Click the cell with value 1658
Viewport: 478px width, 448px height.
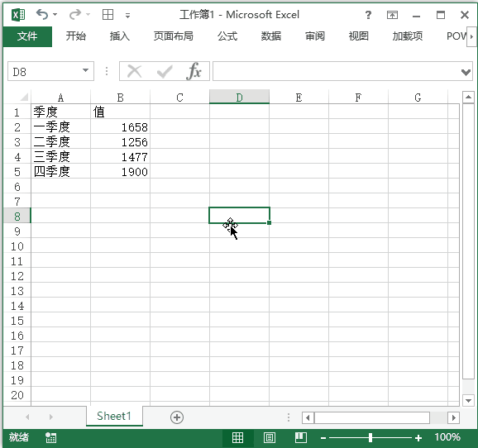click(120, 126)
